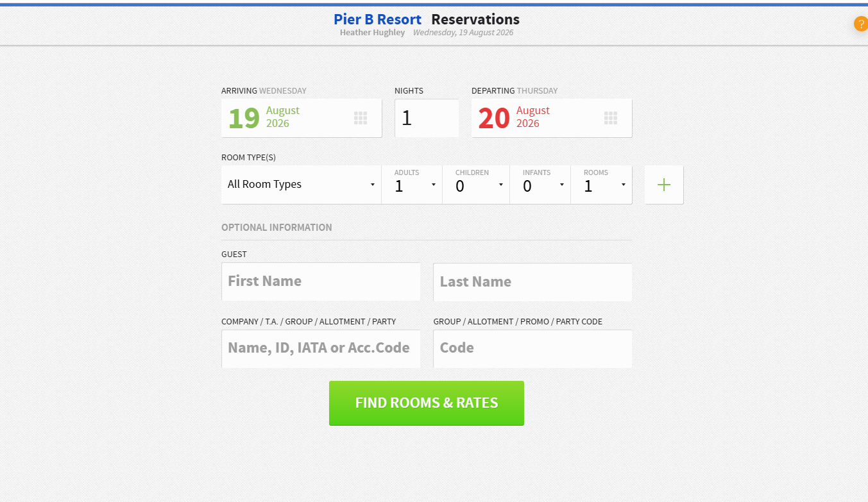Focus the promo Code field
868x502 pixels.
532,349
